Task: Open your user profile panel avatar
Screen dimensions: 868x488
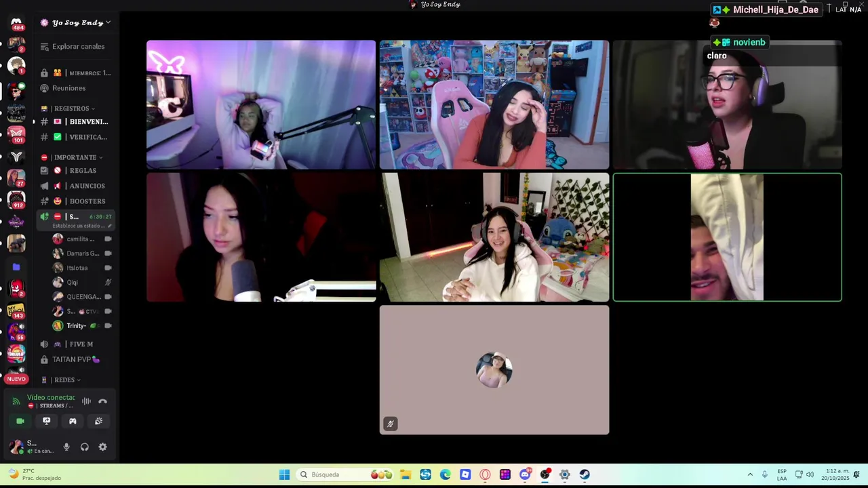Action: [16, 447]
